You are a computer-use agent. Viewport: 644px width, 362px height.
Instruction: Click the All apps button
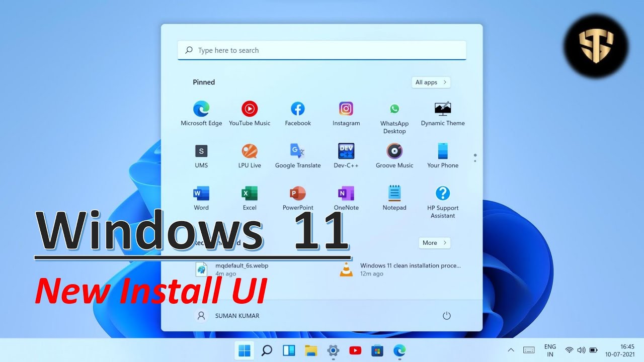pos(431,82)
